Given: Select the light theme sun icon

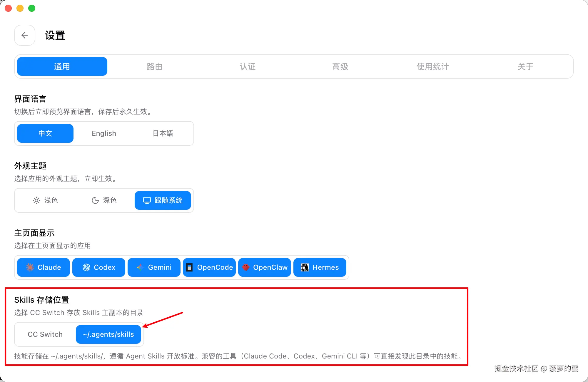Looking at the screenshot, I should [x=36, y=200].
